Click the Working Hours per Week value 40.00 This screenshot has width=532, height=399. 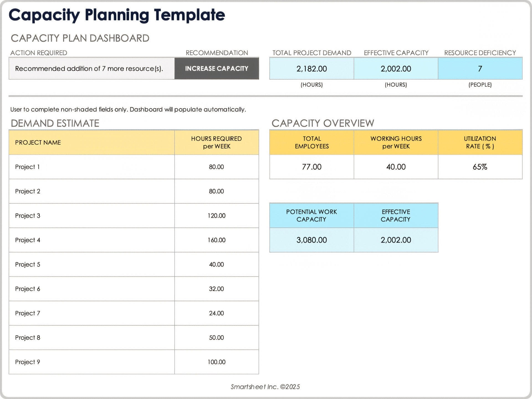click(x=396, y=167)
